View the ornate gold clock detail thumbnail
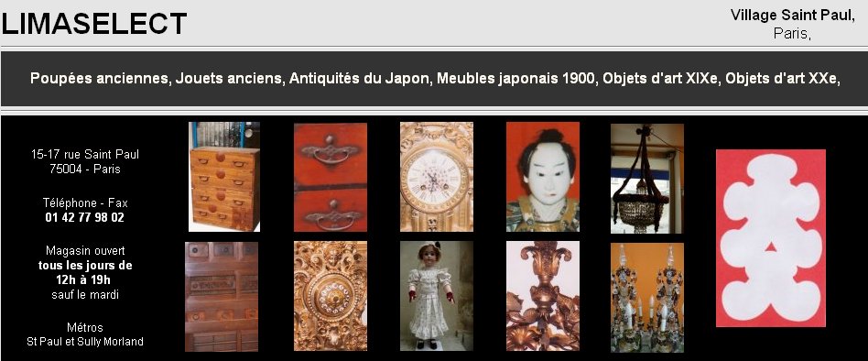The width and height of the screenshot is (868, 361). coord(331,296)
